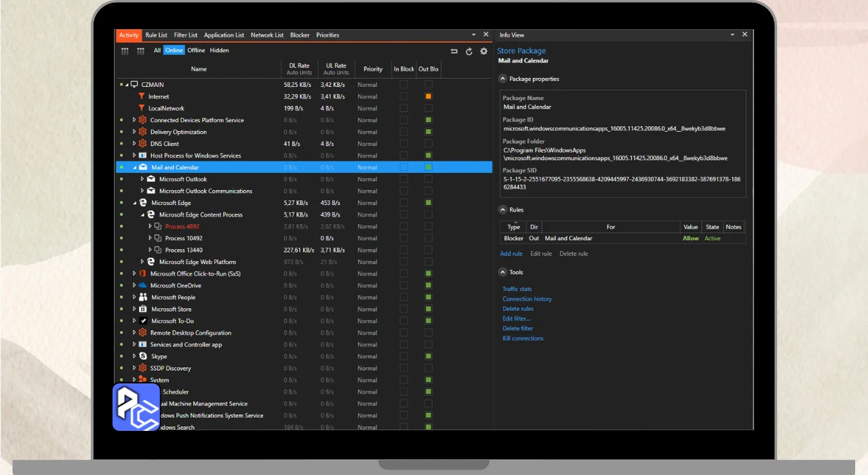Collapse the Package properties section

[x=503, y=79]
